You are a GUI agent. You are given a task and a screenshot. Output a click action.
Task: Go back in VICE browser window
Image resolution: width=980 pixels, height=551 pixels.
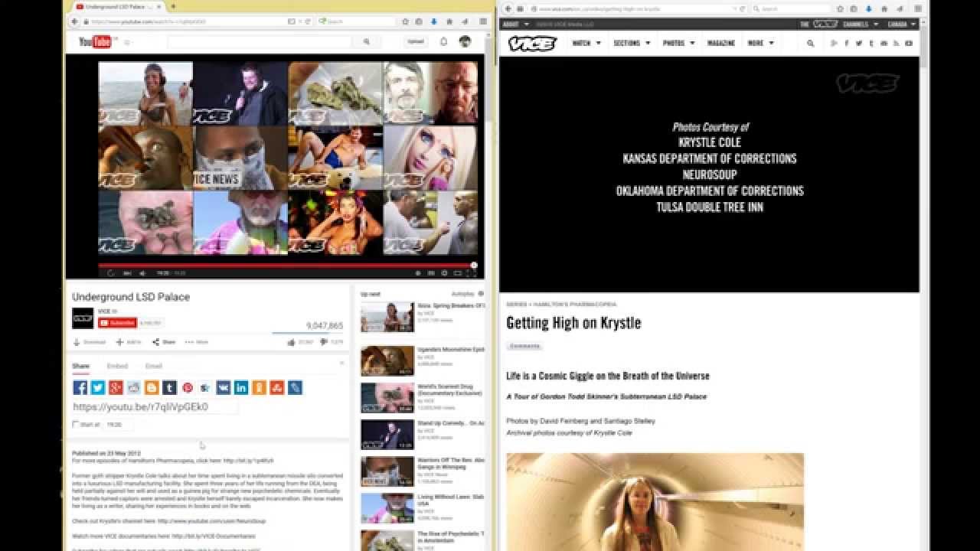click(508, 9)
